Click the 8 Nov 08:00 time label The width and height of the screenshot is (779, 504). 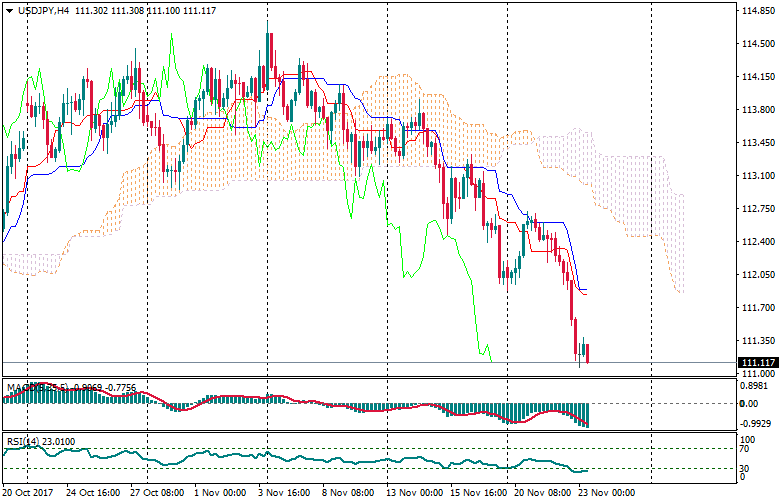coord(349,493)
